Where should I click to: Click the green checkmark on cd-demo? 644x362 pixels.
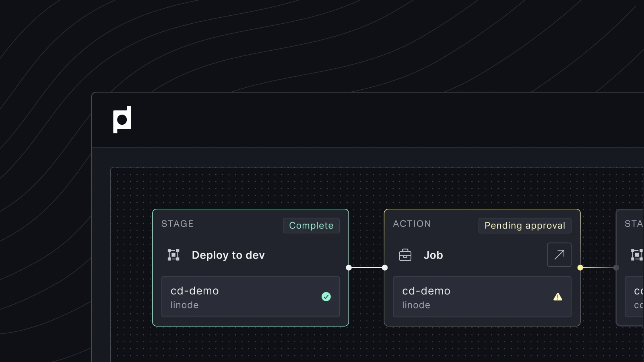coord(326,297)
